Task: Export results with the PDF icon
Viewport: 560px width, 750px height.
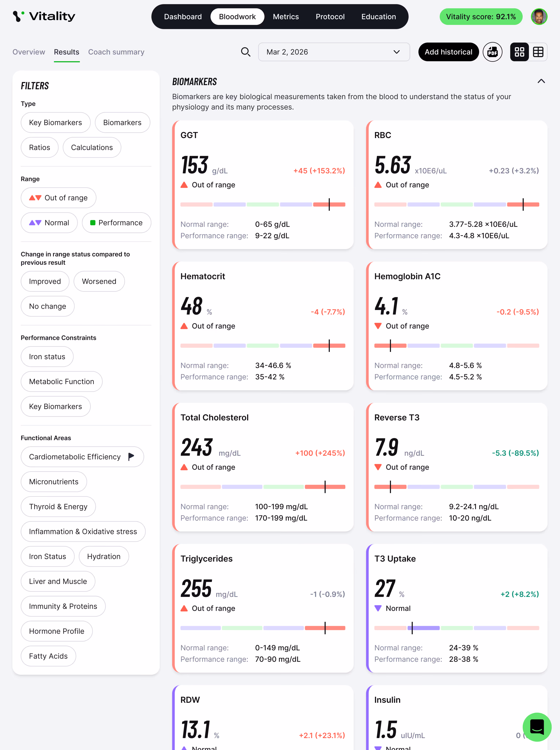Action: pyautogui.click(x=492, y=52)
